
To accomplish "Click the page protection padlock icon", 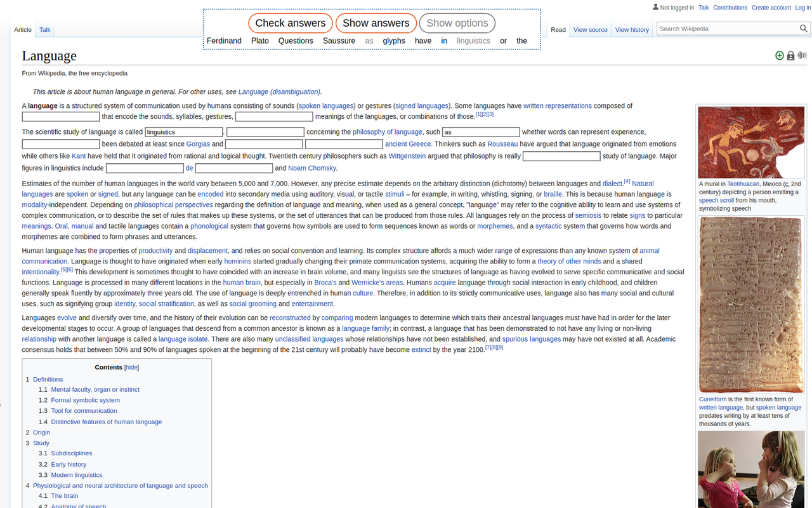I will [x=790, y=55].
